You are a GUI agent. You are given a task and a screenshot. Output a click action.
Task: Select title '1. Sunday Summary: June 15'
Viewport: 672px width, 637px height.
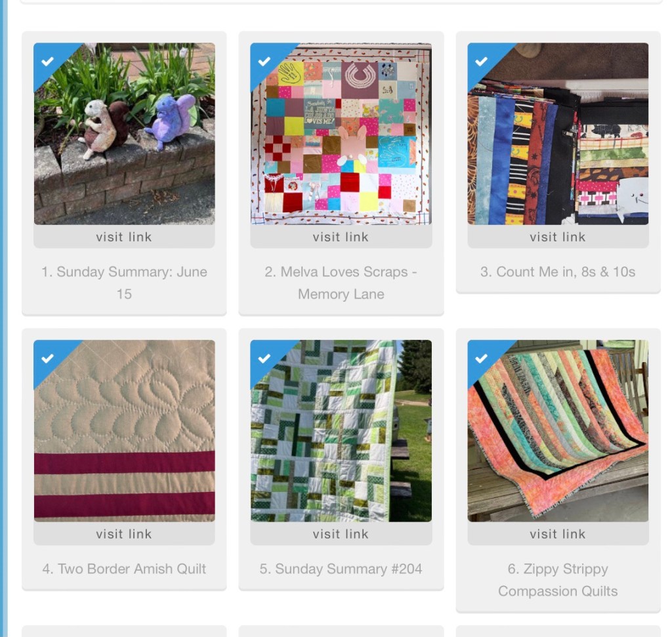click(124, 283)
